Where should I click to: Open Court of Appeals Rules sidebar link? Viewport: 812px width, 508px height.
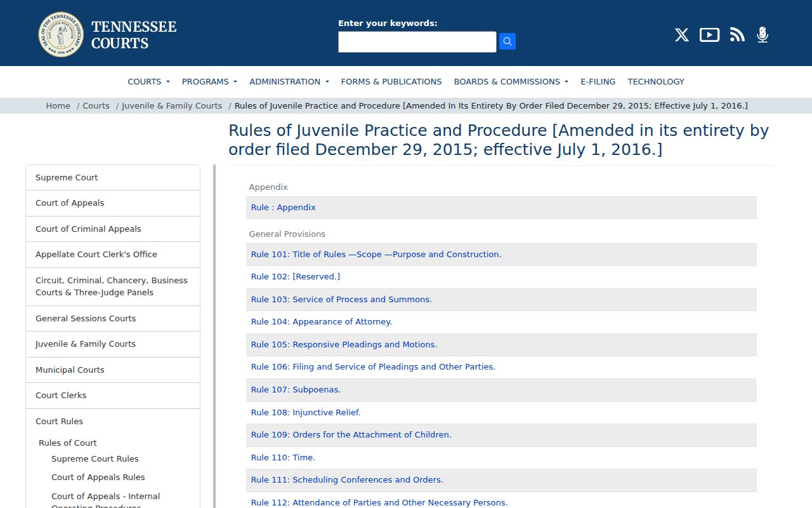98,478
